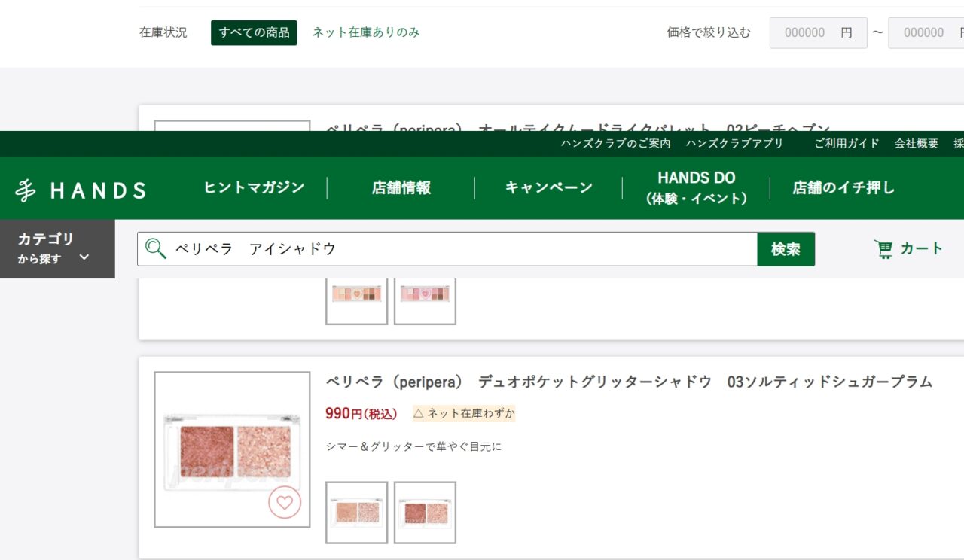
Task: Open HANDS DO (体験・イベント) menu
Action: (x=696, y=187)
